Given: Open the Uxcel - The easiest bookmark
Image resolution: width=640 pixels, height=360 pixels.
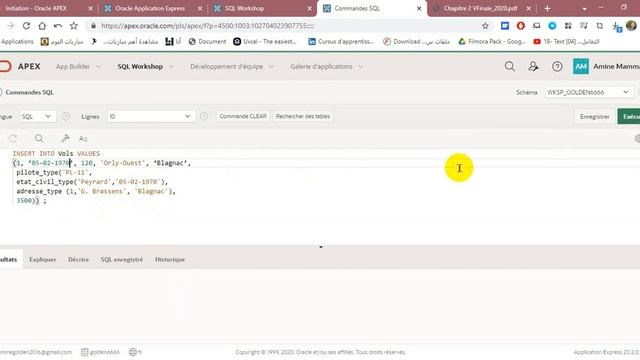Looking at the screenshot, I should pyautogui.click(x=265, y=42).
